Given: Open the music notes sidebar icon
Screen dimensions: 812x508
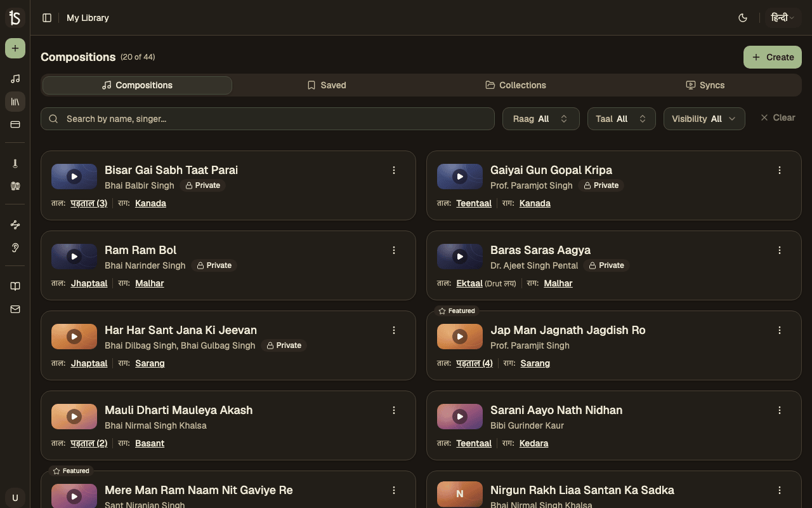Looking at the screenshot, I should (15, 79).
